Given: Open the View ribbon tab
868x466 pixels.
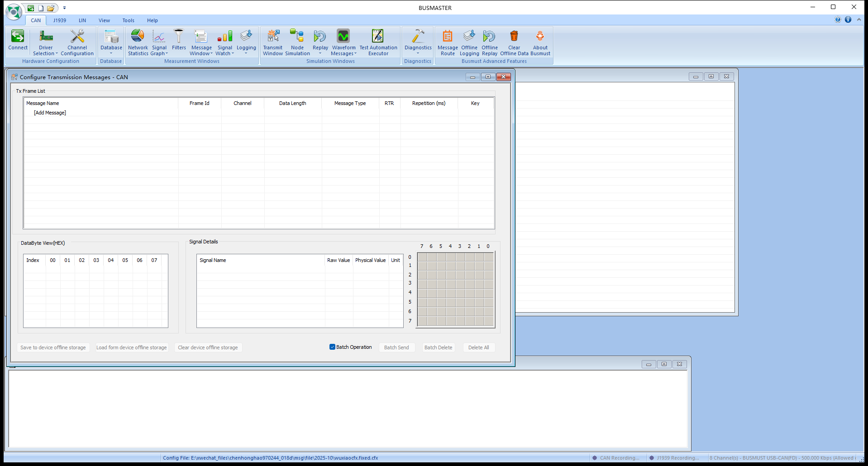Looking at the screenshot, I should (105, 20).
